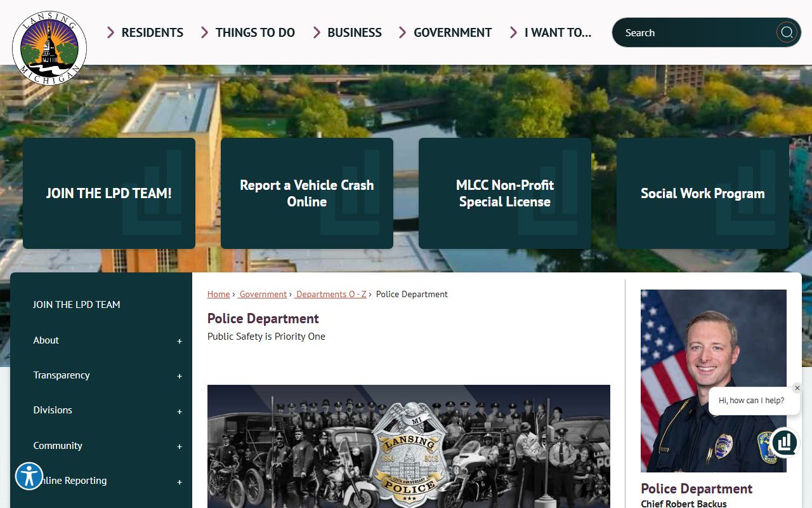This screenshot has width=812, height=508.
Task: Open the JOIN THE LPD TEAM! tile
Action: coord(109,193)
